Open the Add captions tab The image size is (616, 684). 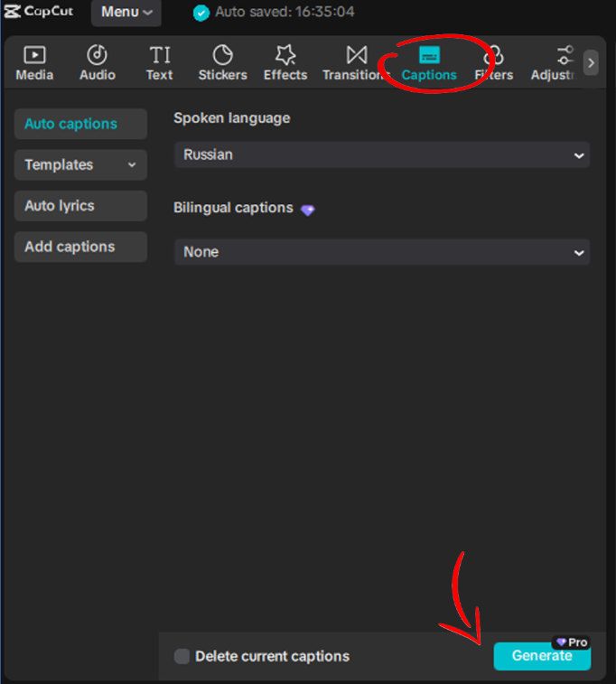click(80, 247)
